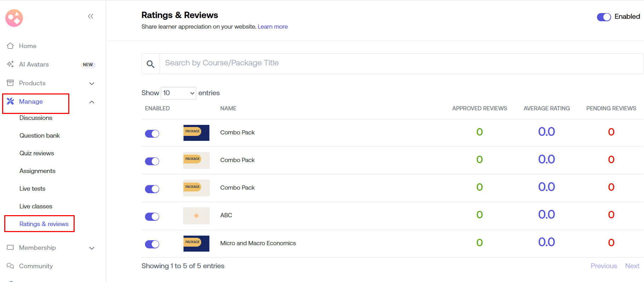
Task: Toggle reviews for Micro and Macro Economics
Action: coord(152,244)
